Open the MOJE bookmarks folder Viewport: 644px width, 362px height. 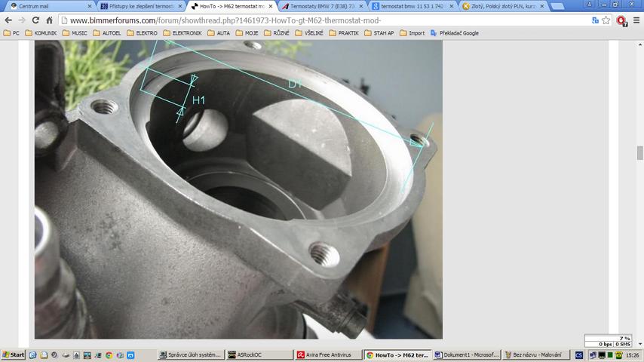pos(247,33)
